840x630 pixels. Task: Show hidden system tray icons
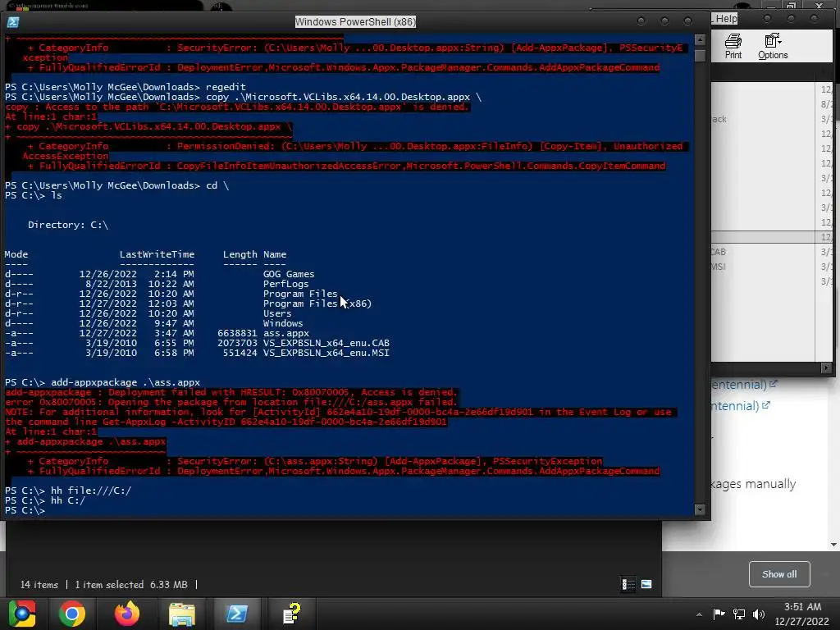[699, 614]
